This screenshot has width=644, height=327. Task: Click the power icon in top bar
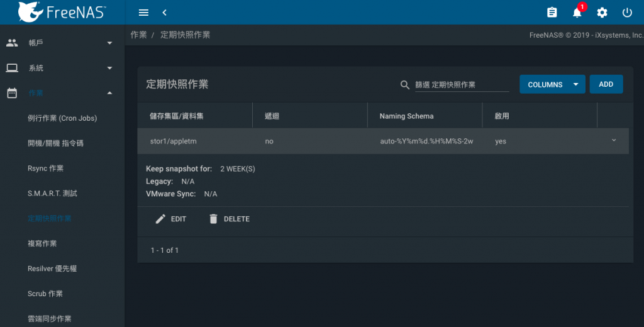point(627,13)
